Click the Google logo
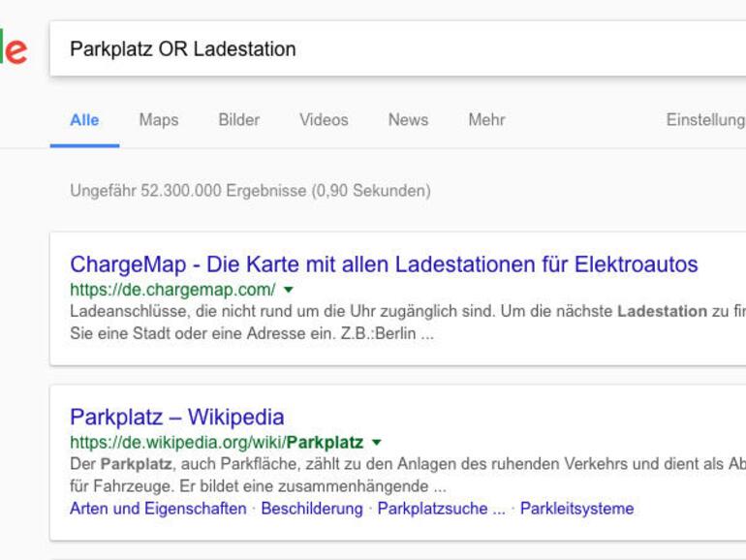 (x=14, y=48)
